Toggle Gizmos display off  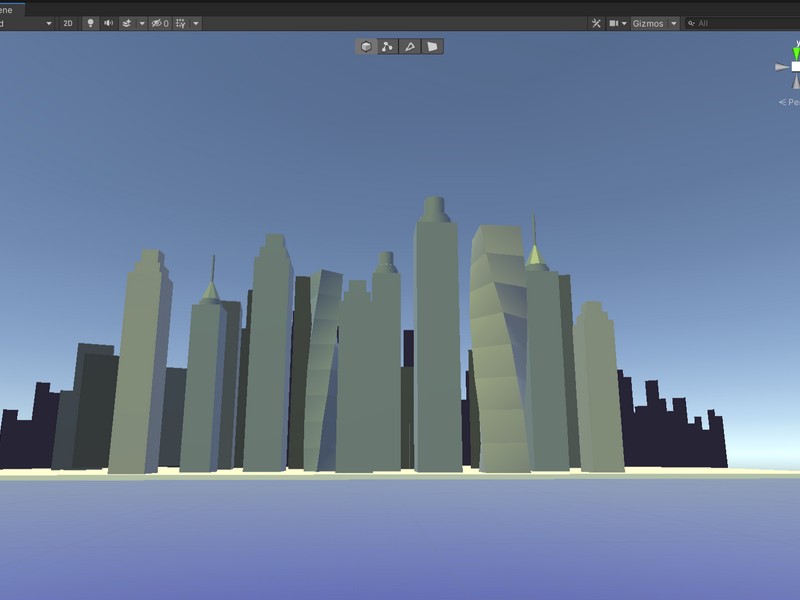point(648,22)
